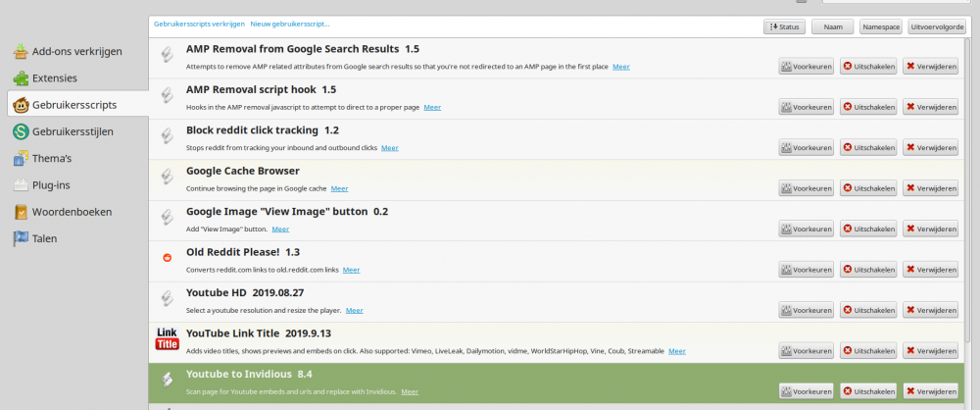
Task: Open Woordenboeken category
Action: [x=63, y=212]
